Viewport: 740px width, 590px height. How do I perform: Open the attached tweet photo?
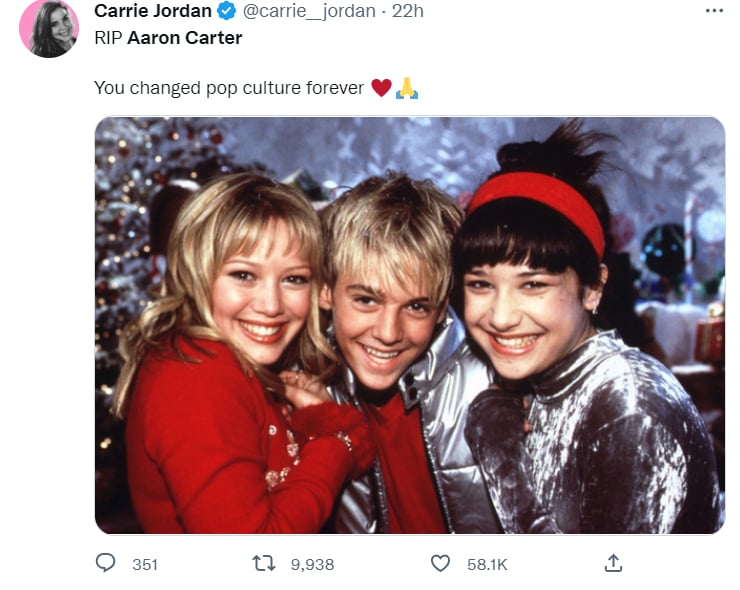(x=410, y=325)
